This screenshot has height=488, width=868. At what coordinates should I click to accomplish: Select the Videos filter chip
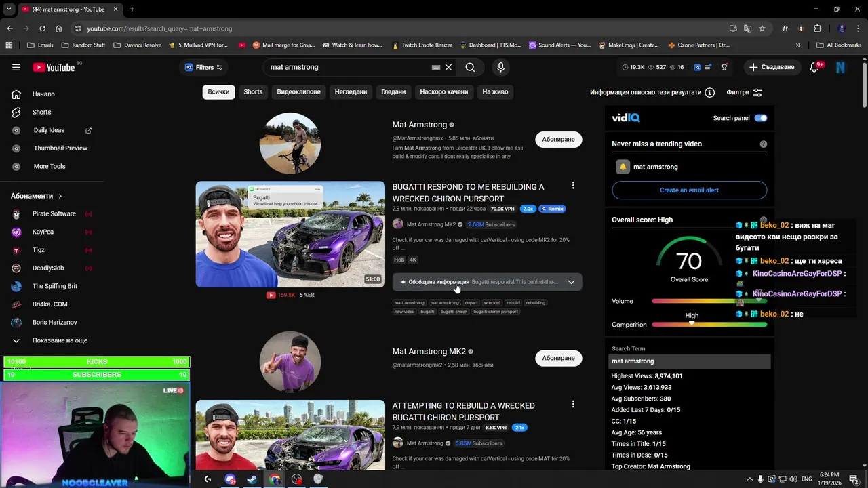click(298, 91)
